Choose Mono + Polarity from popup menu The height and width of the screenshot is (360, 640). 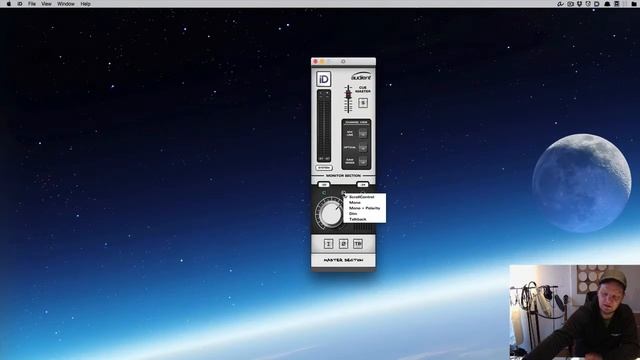pyautogui.click(x=364, y=208)
